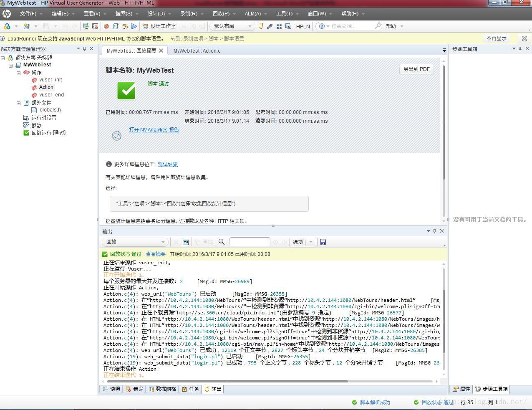
Task: Start recording with the red record icon
Action: tap(106, 26)
